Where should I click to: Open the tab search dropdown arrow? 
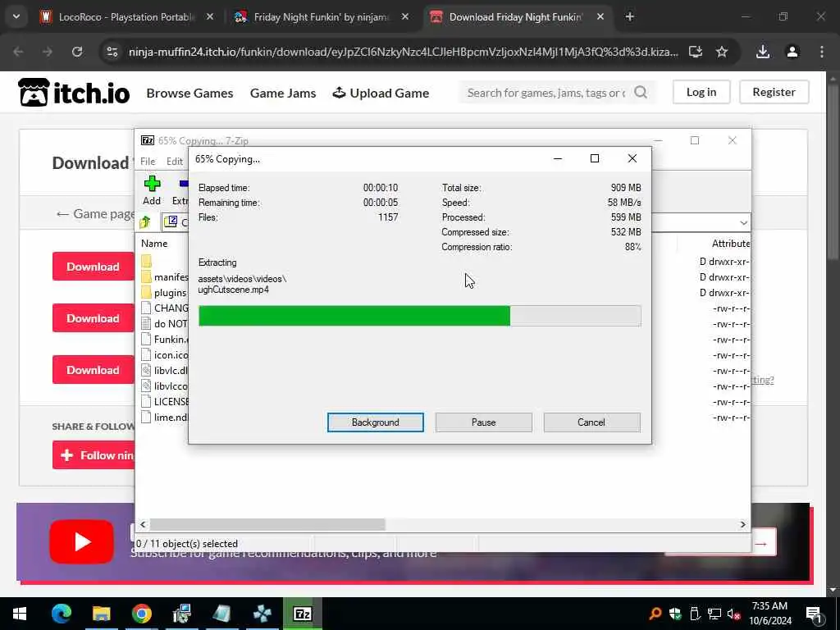(16, 17)
